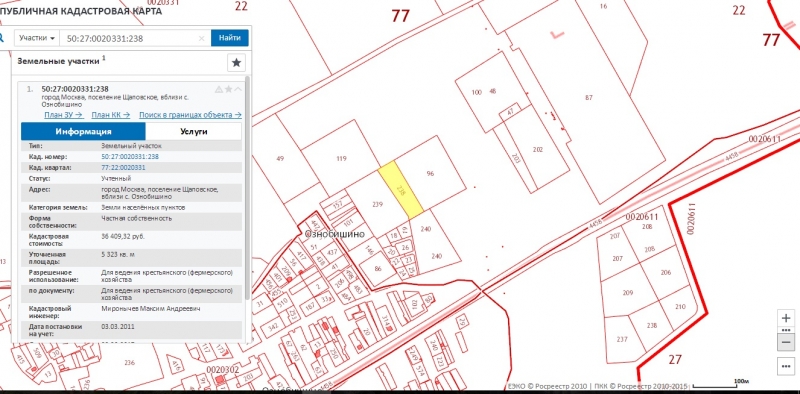Image resolution: width=800 pixels, height=394 pixels.
Task: Clear the search field with the X icon
Action: pos(202,38)
